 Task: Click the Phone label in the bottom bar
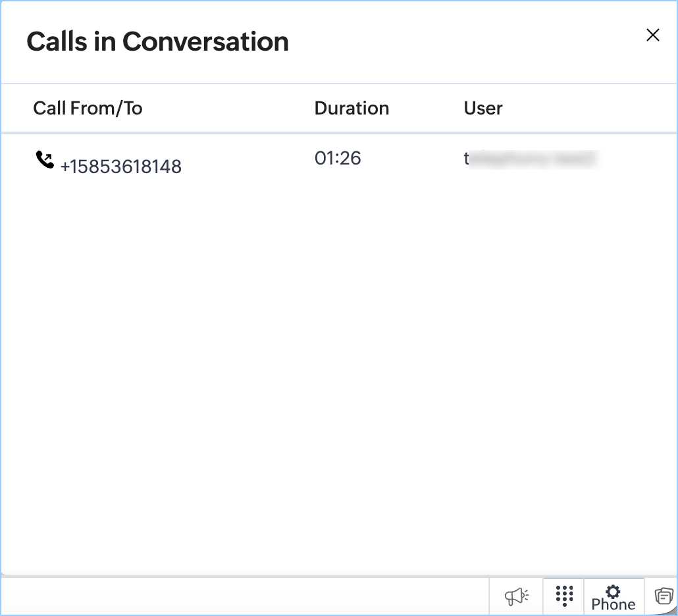click(x=613, y=605)
